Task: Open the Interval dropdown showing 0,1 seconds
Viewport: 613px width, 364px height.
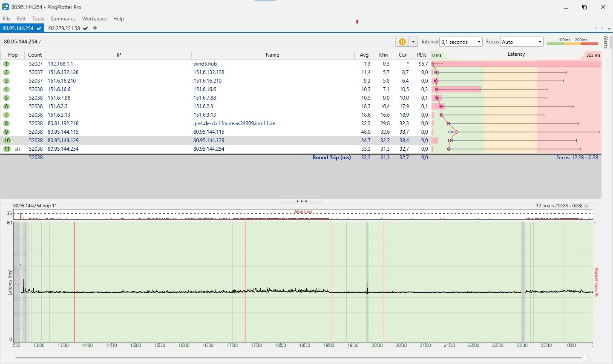Action: [460, 42]
